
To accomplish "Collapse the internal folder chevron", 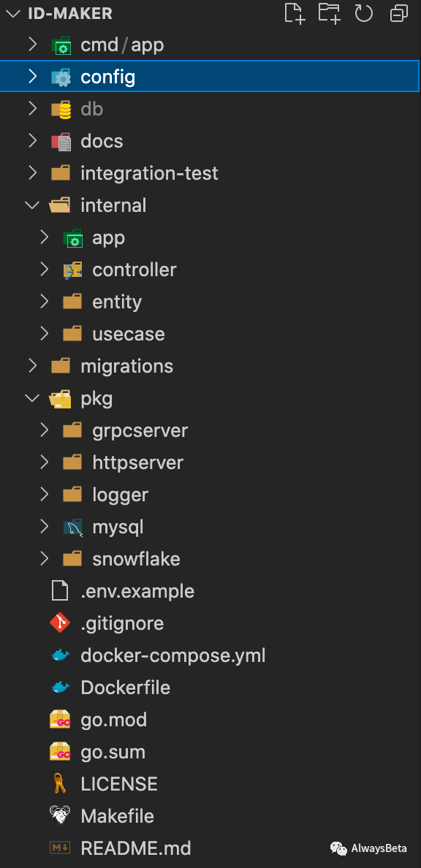I will click(33, 205).
